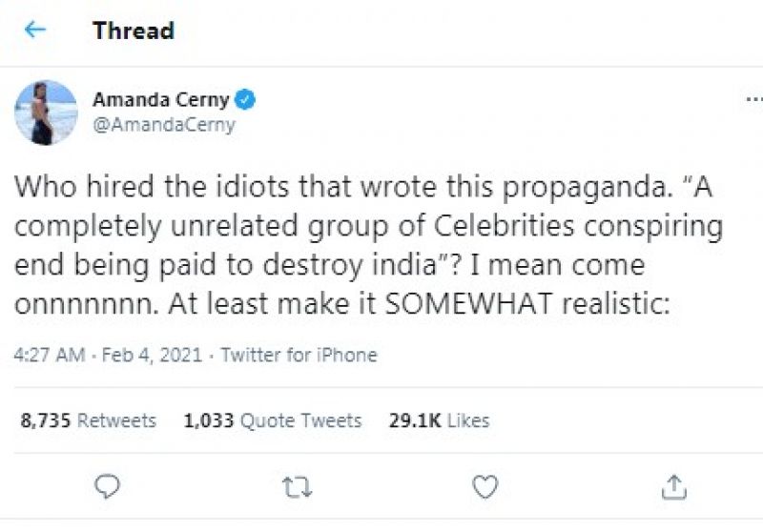Open the three-dot more options menu
Image resolution: width=763 pixels, height=532 pixels.
click(x=753, y=100)
